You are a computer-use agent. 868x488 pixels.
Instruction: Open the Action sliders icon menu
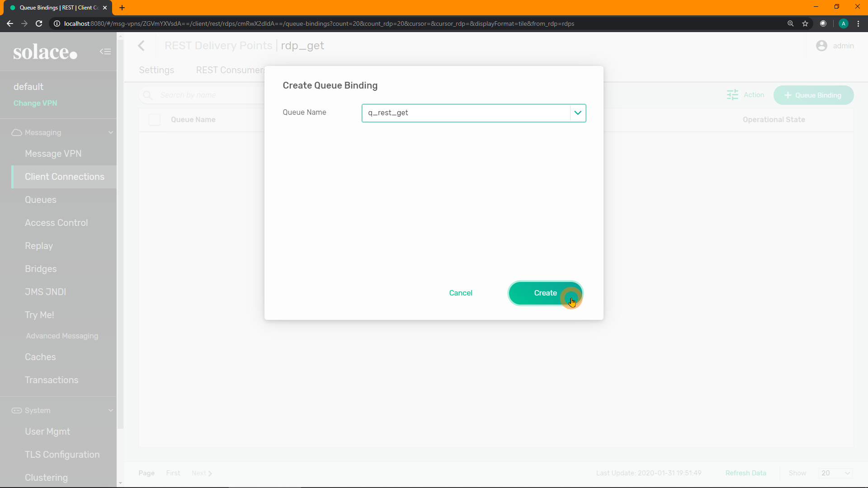click(x=732, y=95)
